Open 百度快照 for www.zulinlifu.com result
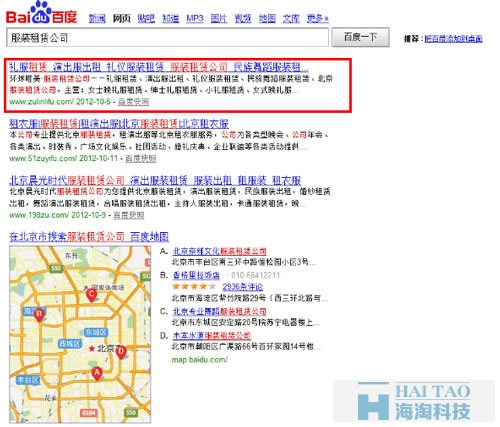The height and width of the screenshot is (427, 500). (134, 102)
